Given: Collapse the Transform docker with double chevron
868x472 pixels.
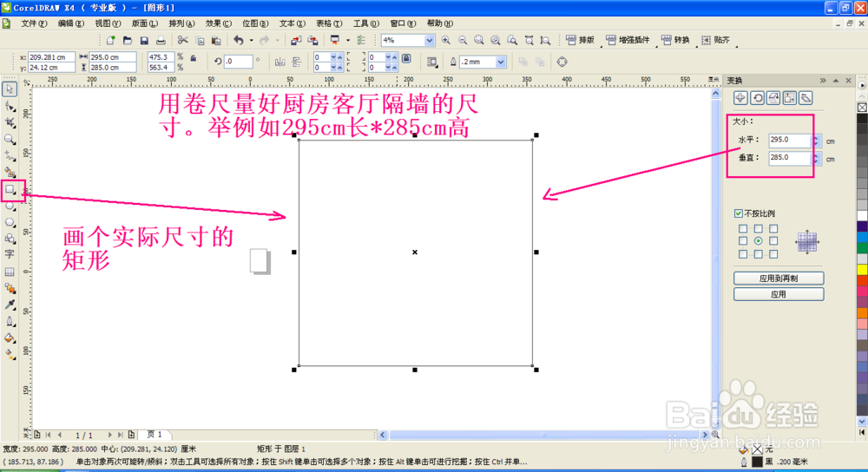Looking at the screenshot, I should coord(823,81).
